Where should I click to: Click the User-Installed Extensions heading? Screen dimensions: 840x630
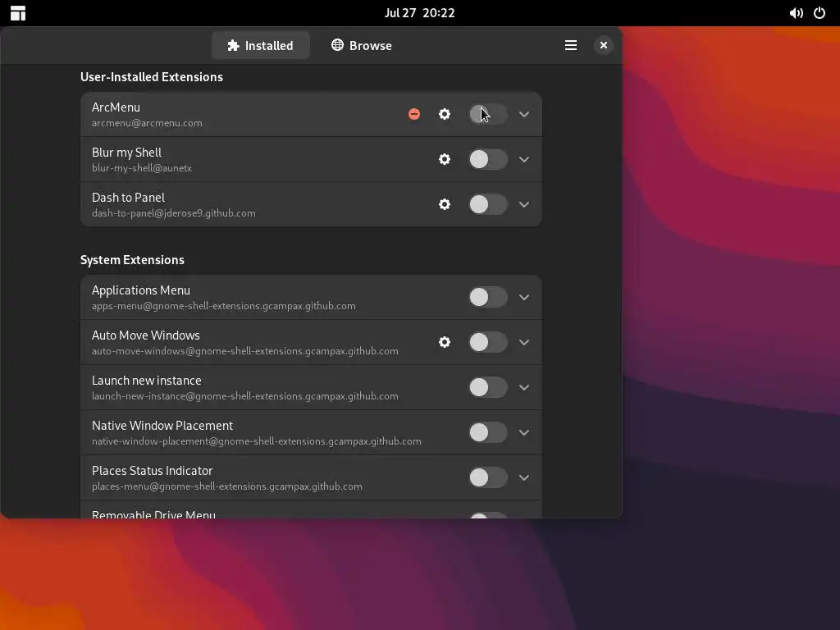tap(152, 77)
